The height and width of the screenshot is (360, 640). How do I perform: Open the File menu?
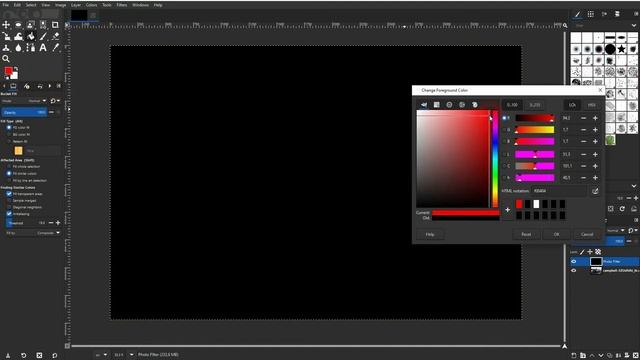[6, 5]
